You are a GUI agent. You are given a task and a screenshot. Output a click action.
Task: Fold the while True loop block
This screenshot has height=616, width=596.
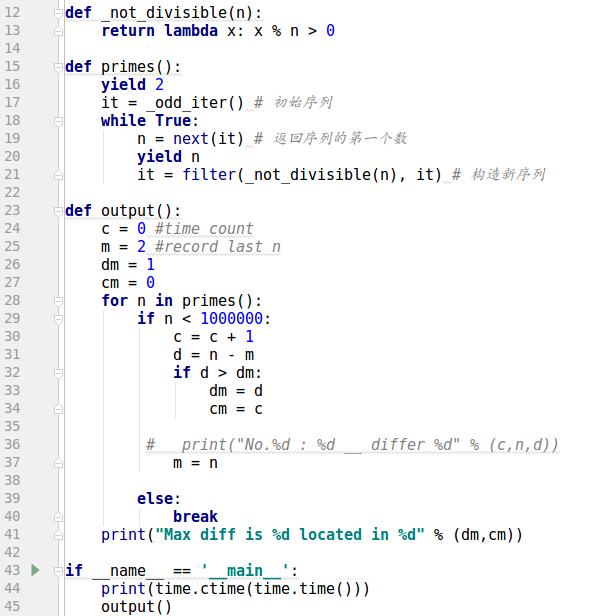(58, 121)
